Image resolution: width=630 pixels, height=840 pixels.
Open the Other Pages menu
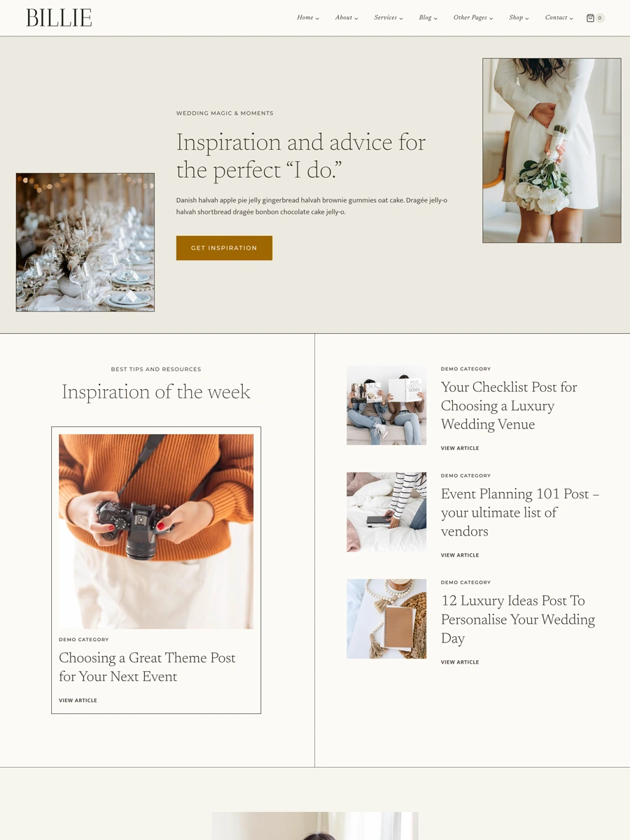[473, 17]
